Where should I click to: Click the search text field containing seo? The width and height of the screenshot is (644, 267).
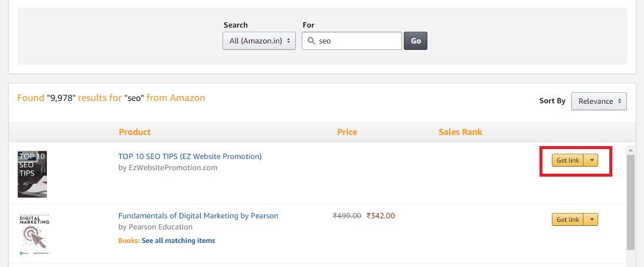(352, 41)
